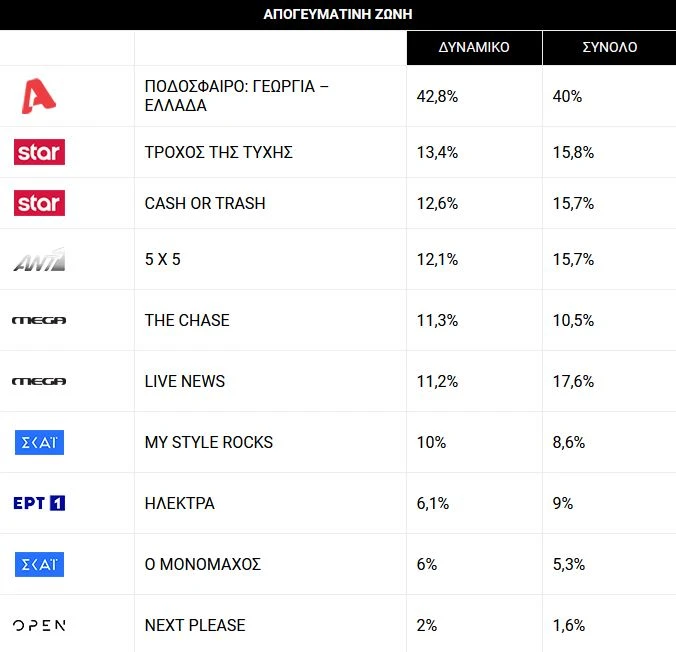Click the ΔΥΝΑΜΙΚΟ column header
This screenshot has height=652, width=676.
click(x=474, y=47)
